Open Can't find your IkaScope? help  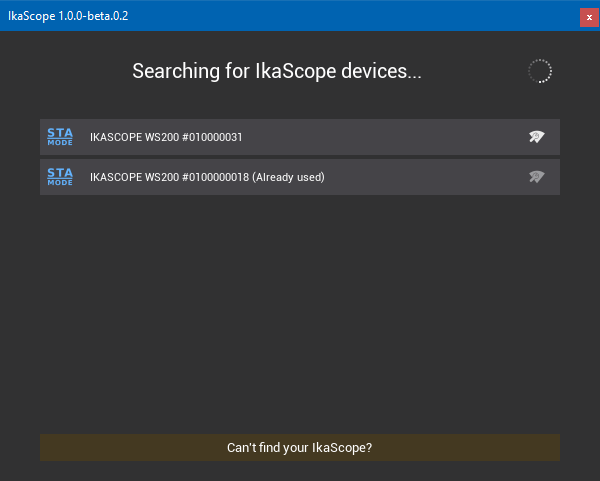[x=300, y=447]
